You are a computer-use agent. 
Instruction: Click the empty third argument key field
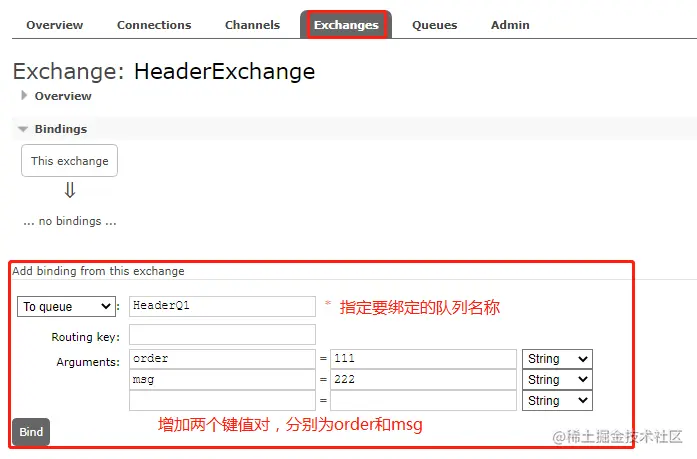pyautogui.click(x=222, y=400)
